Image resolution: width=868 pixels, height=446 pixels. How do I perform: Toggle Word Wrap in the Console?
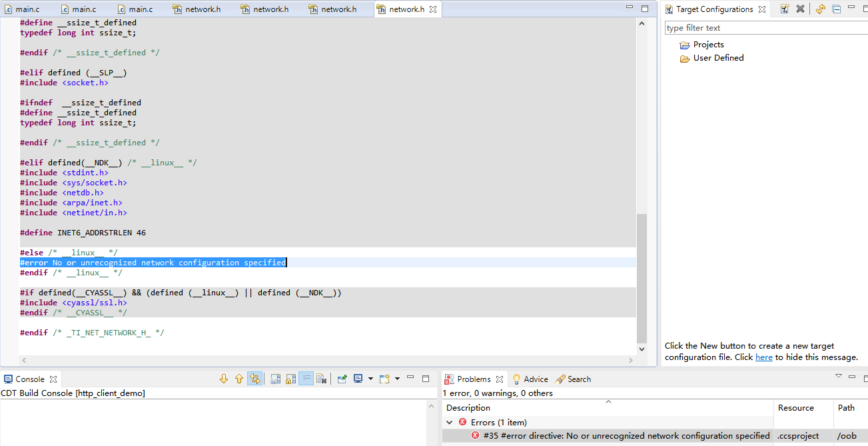pos(306,379)
